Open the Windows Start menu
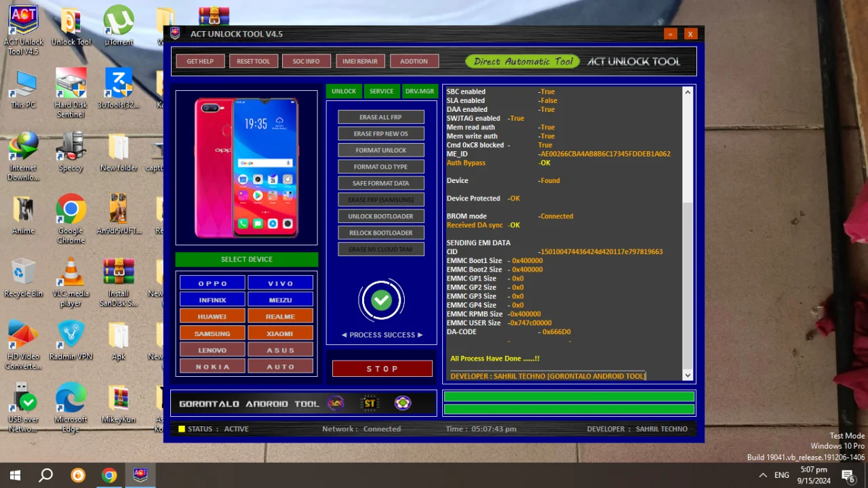Image resolution: width=868 pixels, height=488 pixels. click(15, 475)
